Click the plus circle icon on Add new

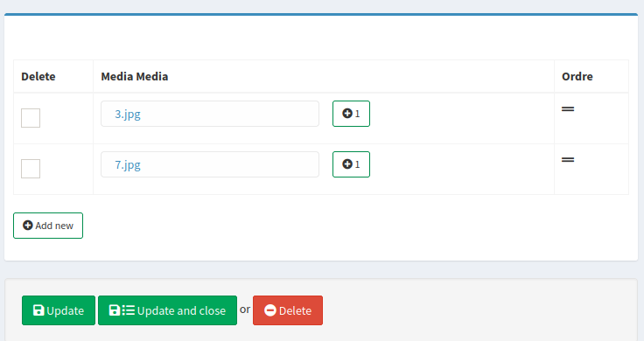27,226
